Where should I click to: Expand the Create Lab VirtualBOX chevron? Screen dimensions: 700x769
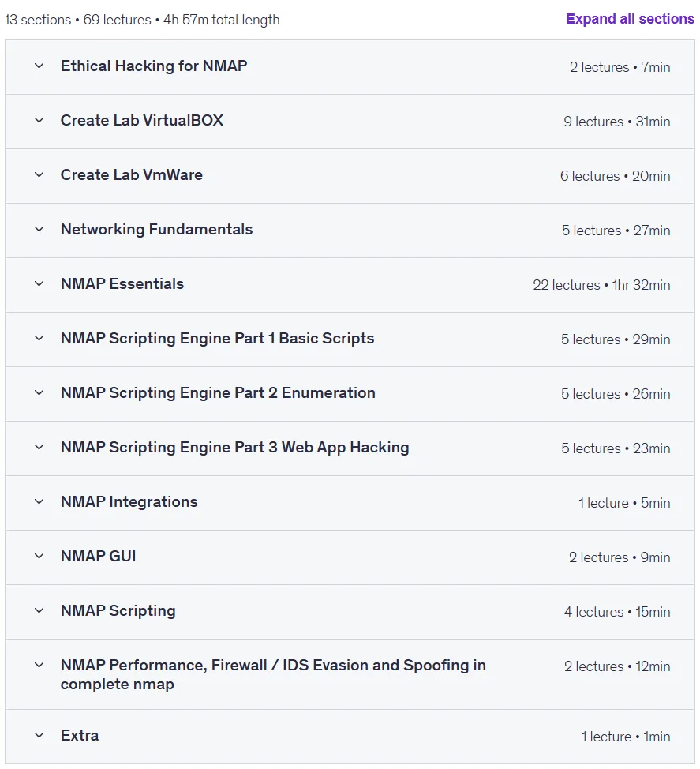[x=39, y=120]
